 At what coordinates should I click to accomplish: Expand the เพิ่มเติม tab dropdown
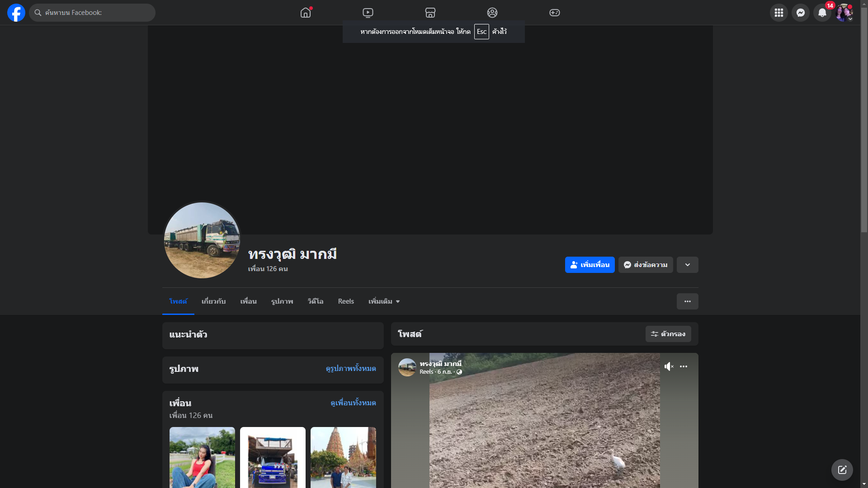[384, 301]
